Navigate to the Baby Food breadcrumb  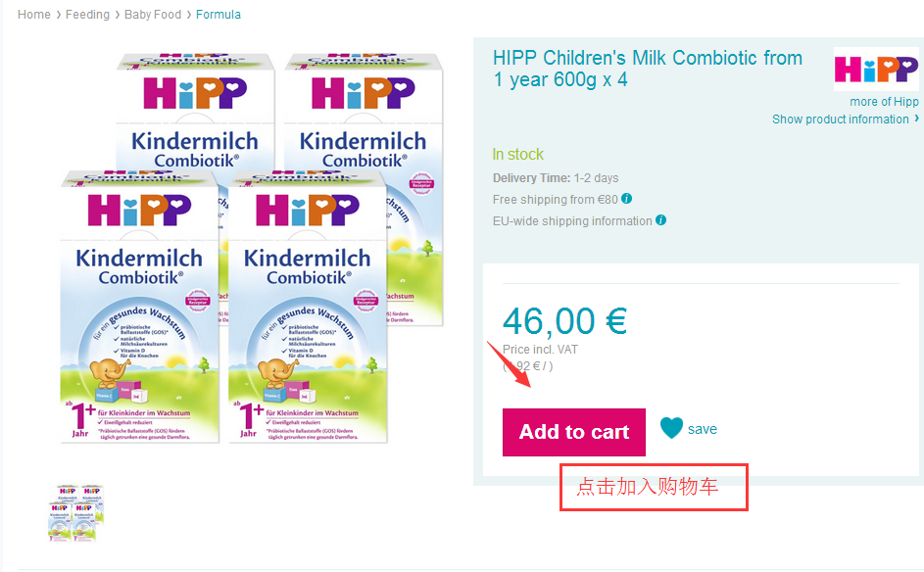(153, 15)
